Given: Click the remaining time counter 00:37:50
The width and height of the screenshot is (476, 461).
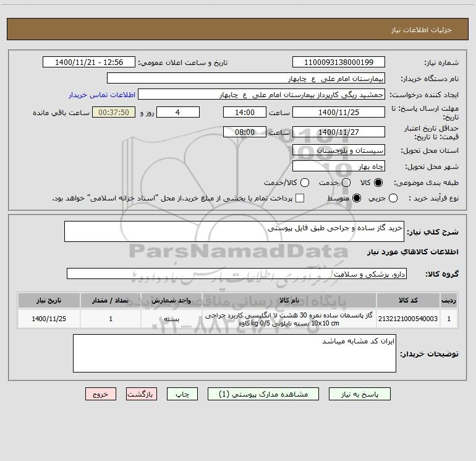Looking at the screenshot, I should pos(114,112).
